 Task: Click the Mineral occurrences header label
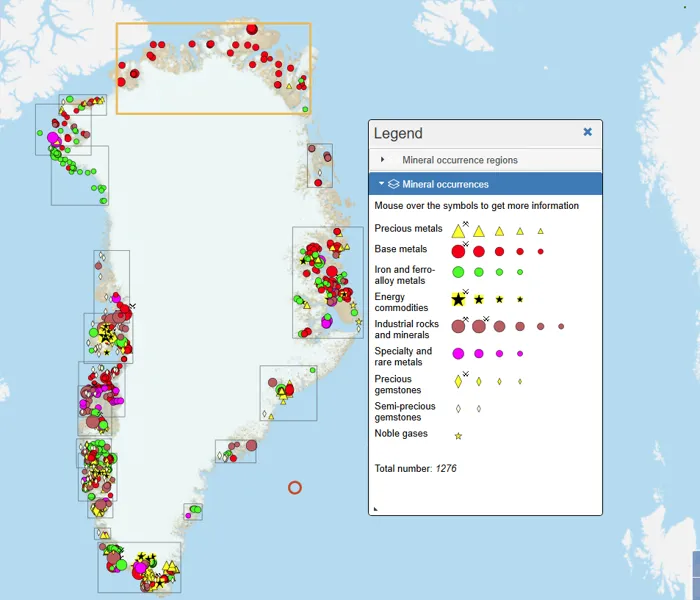pos(445,184)
